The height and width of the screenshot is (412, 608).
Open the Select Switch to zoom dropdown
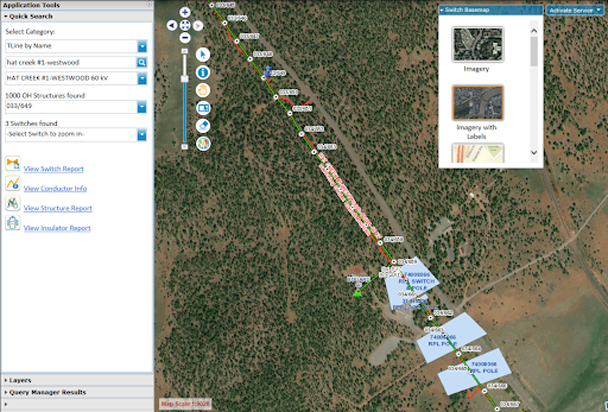tap(142, 135)
